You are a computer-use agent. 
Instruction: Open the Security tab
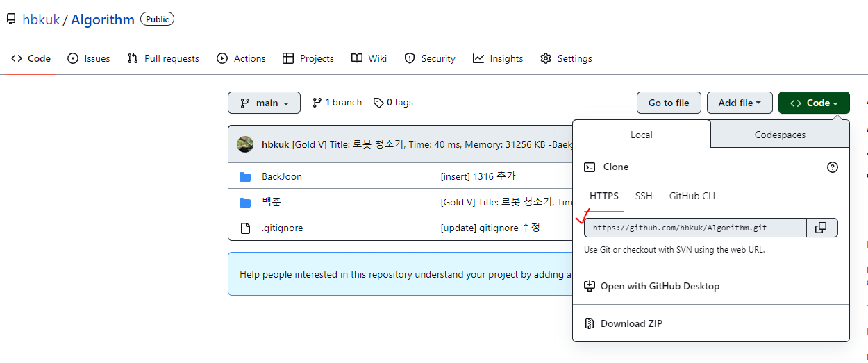click(x=430, y=58)
